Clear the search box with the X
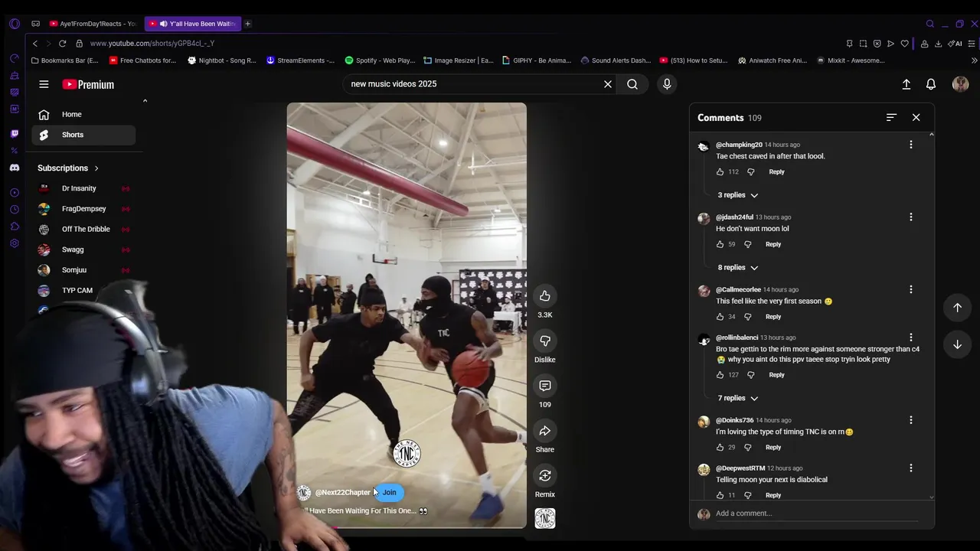This screenshot has width=980, height=551. pos(608,84)
